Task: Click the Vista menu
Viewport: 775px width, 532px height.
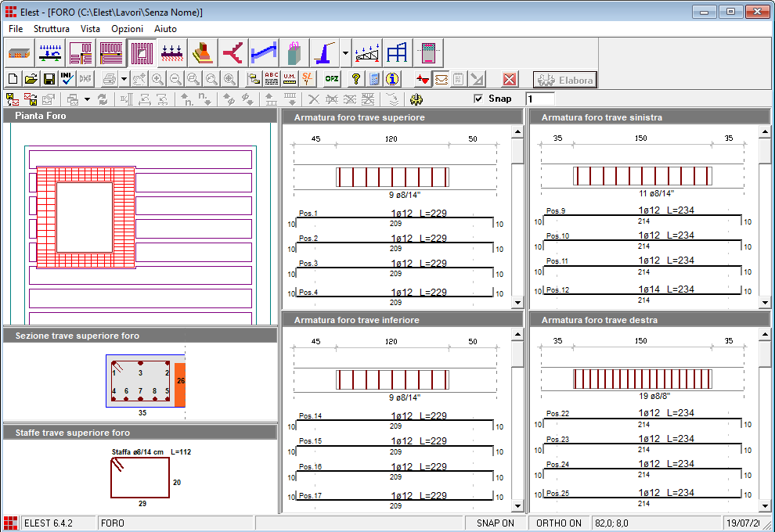Action: 90,28
